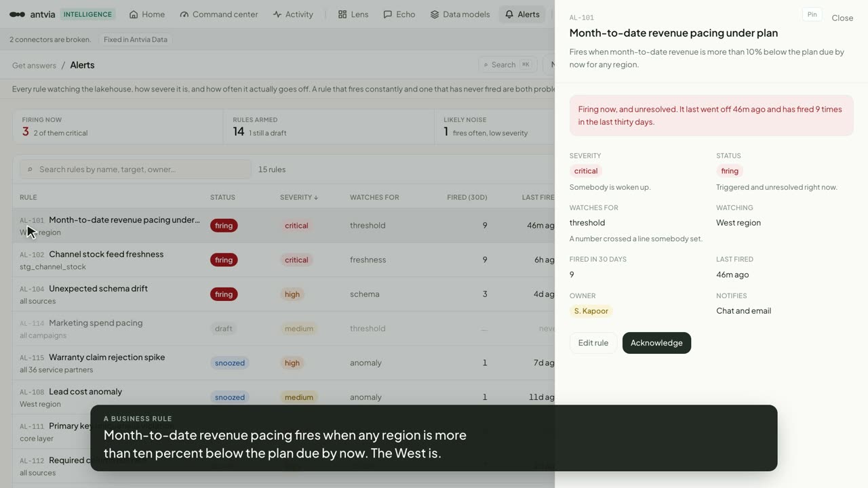This screenshot has height=488, width=868.
Task: Click the Data models layers icon
Action: pos(435,14)
